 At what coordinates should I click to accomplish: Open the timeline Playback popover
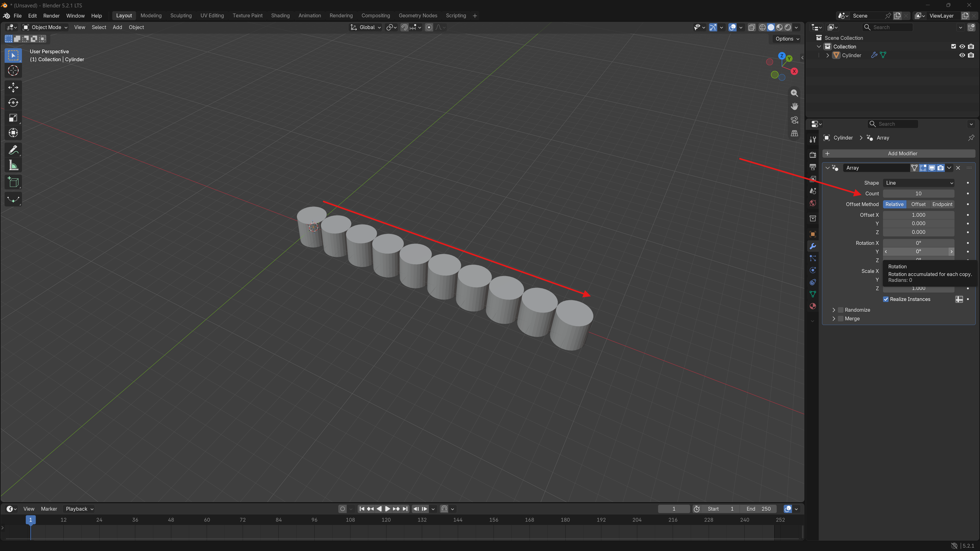(x=80, y=509)
